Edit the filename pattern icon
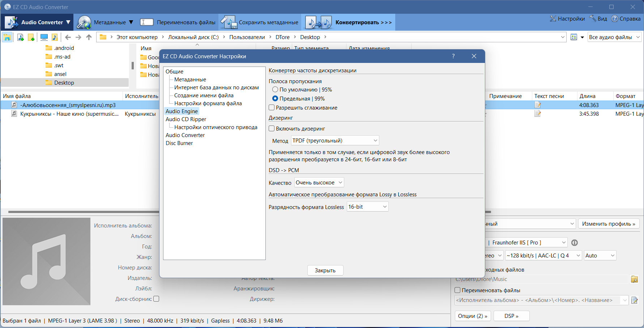Image resolution: width=644 pixels, height=328 pixels. [x=635, y=300]
